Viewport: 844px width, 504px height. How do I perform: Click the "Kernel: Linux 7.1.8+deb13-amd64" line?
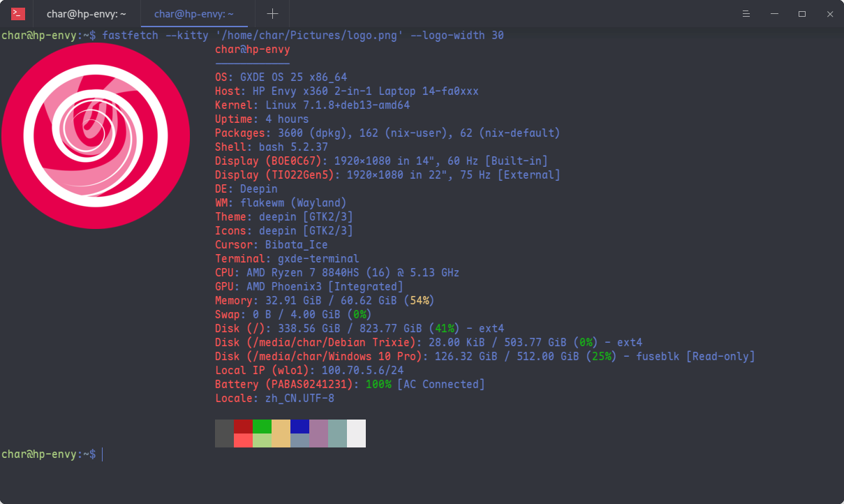coord(312,105)
